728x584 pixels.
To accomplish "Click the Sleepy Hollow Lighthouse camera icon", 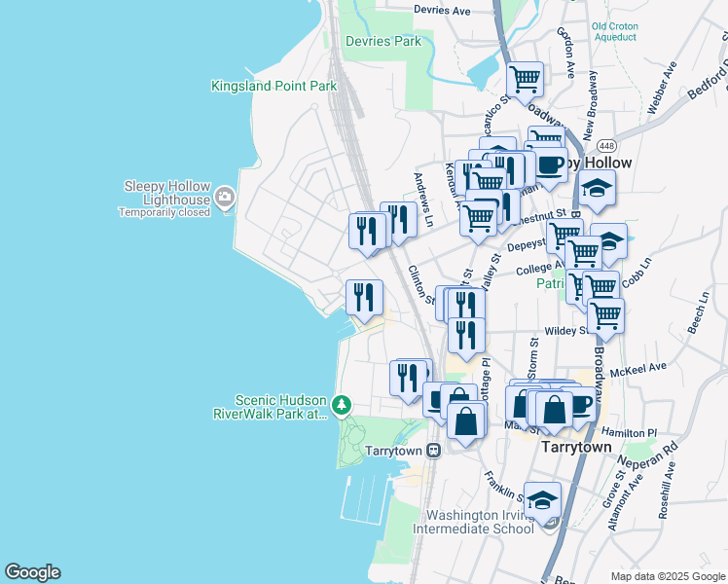I will point(225,198).
